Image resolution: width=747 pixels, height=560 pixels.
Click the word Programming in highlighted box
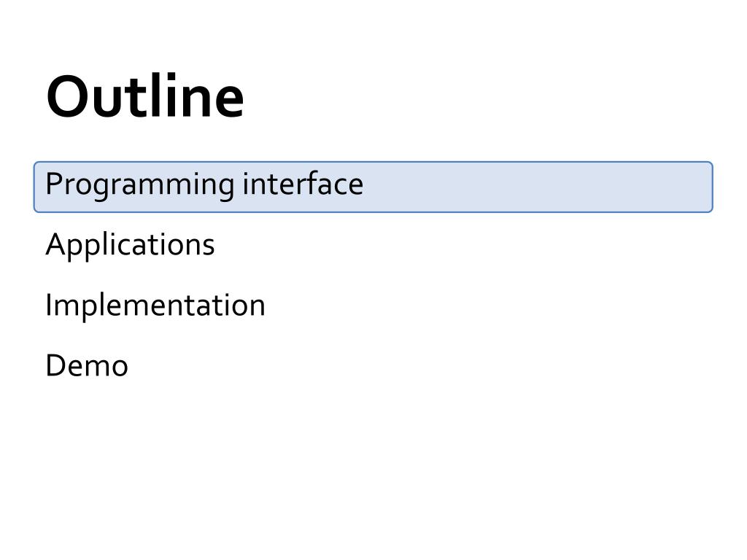(x=140, y=186)
